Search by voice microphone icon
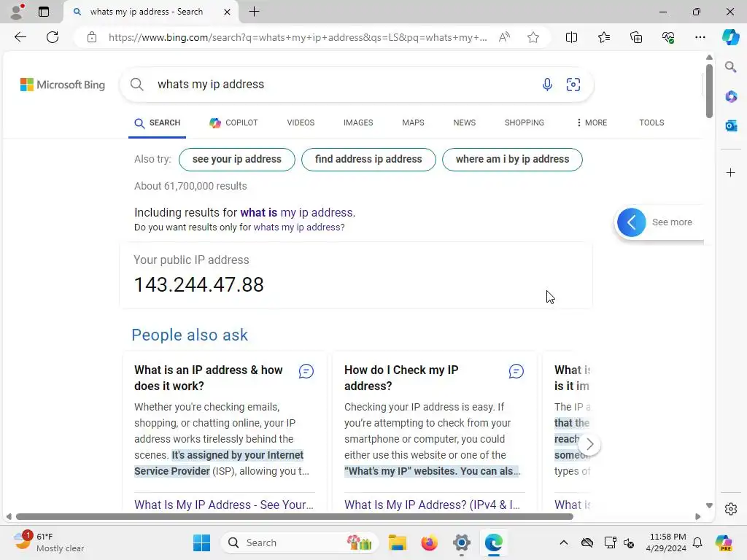747x560 pixels. [x=547, y=85]
